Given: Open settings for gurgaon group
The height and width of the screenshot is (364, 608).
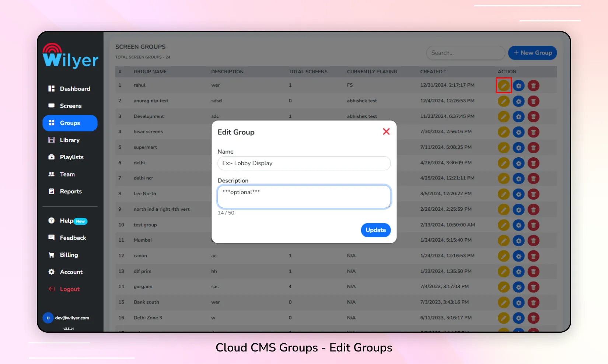Looking at the screenshot, I should (x=518, y=287).
